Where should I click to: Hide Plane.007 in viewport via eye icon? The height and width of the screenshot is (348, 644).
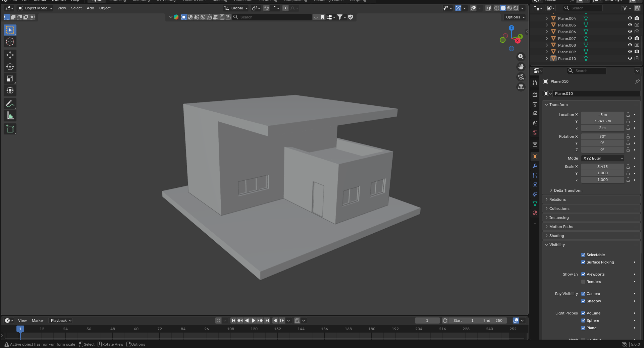click(x=630, y=38)
